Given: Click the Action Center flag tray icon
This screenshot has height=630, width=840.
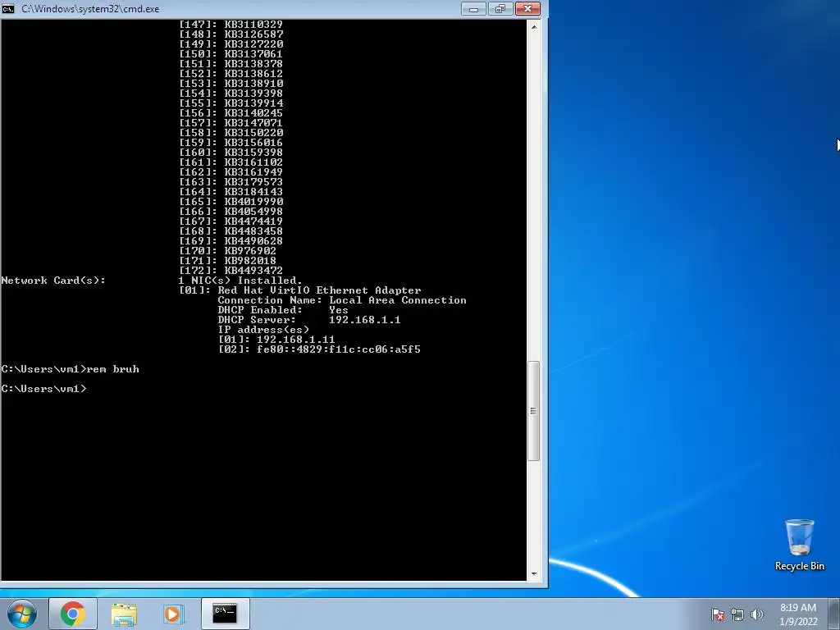Looking at the screenshot, I should click(x=718, y=614).
